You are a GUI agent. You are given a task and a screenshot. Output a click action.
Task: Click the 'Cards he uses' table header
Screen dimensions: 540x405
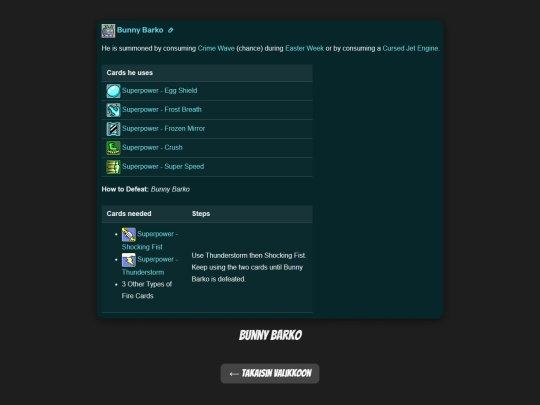207,73
